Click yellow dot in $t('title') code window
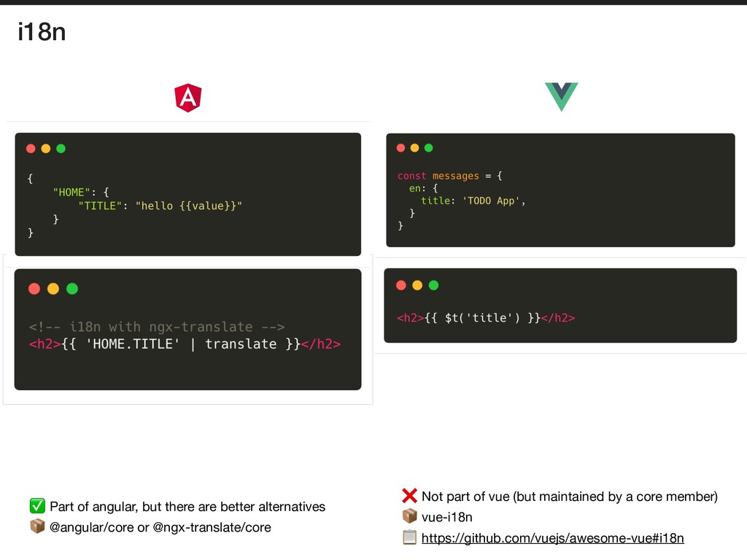The width and height of the screenshot is (747, 560). point(417,285)
